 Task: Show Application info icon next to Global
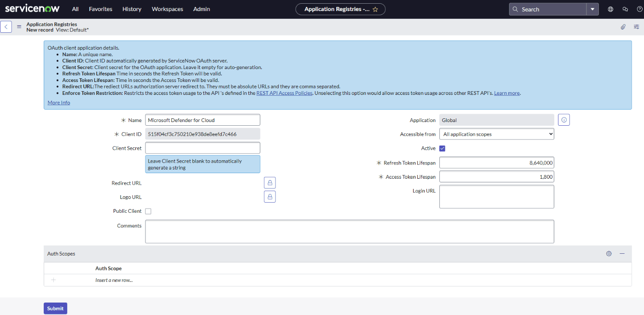564,120
